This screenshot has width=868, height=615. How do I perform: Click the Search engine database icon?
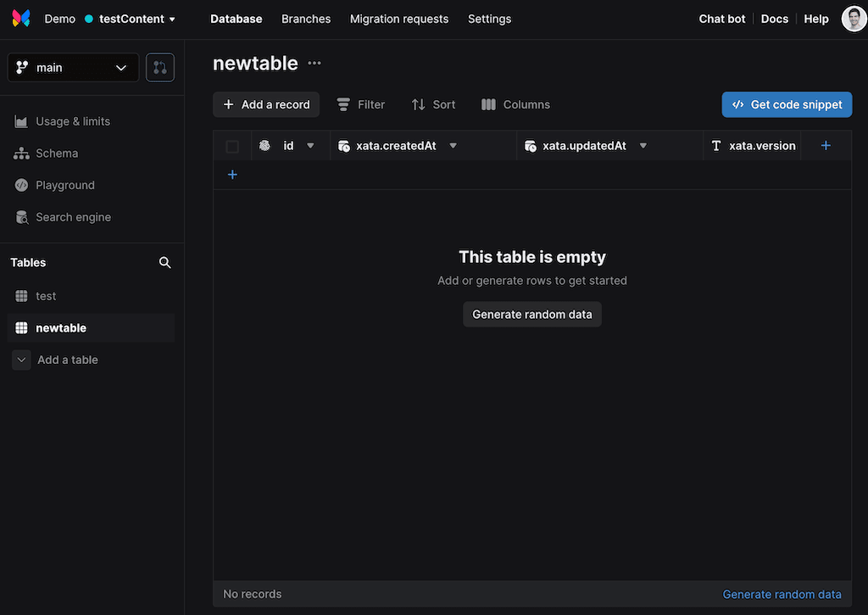click(x=21, y=217)
